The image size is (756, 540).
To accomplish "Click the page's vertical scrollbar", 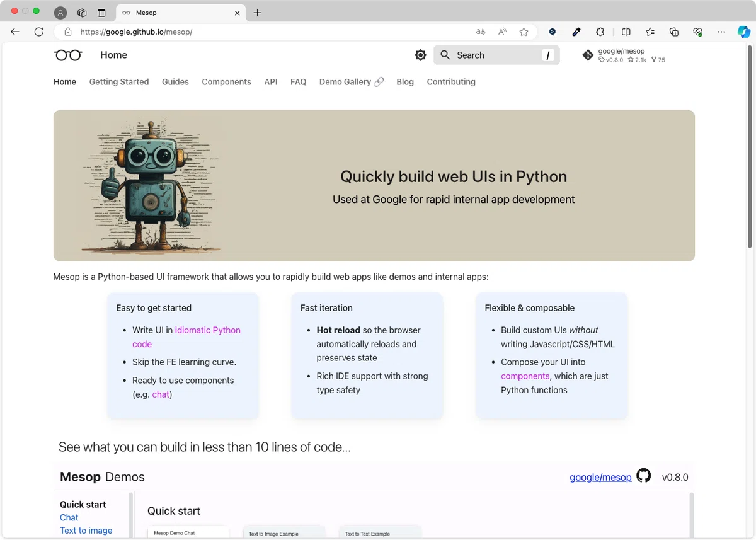I will (749, 145).
